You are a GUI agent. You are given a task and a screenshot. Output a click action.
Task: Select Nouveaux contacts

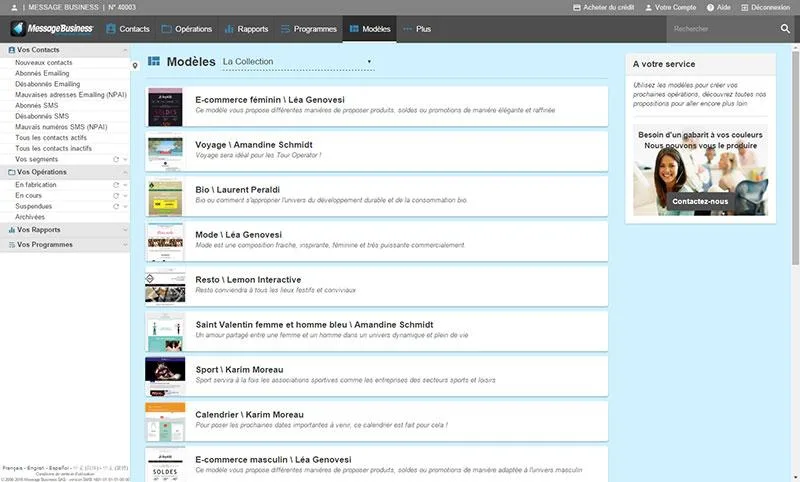44,63
